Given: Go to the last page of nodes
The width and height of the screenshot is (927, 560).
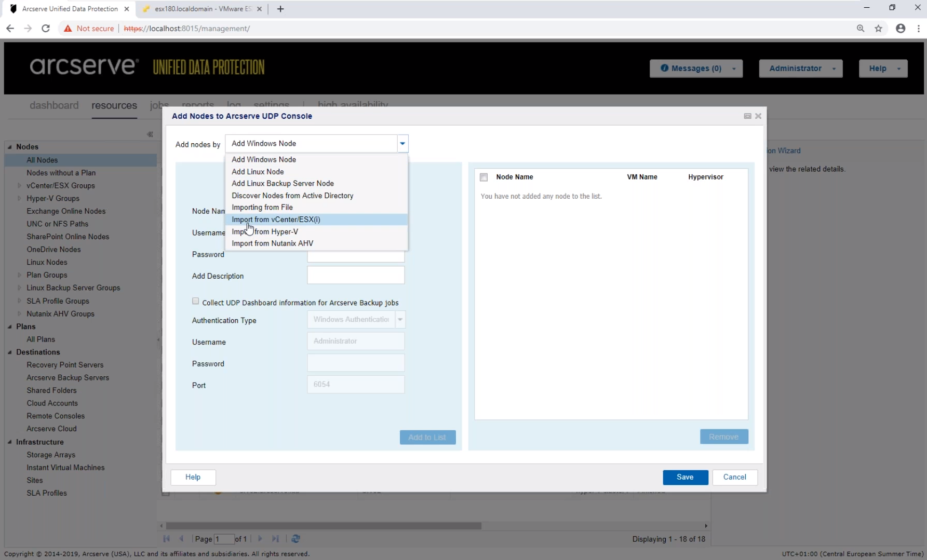Looking at the screenshot, I should coord(276,539).
